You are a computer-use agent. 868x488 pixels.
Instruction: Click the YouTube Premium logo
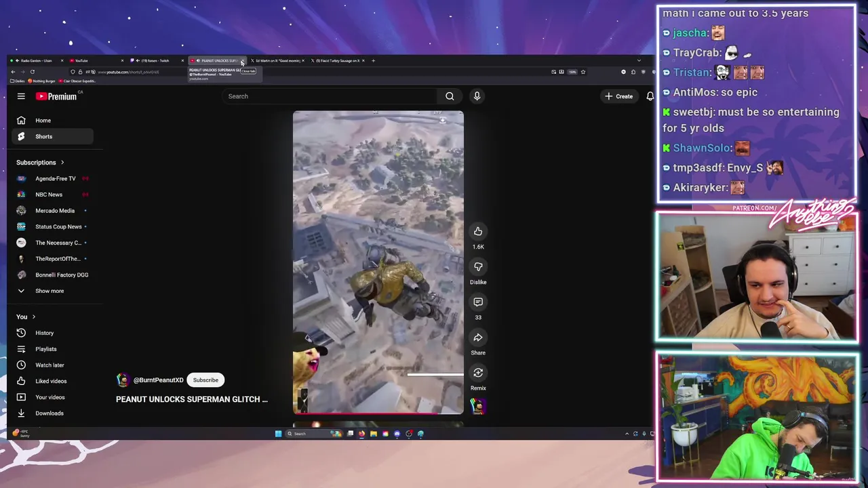(56, 96)
